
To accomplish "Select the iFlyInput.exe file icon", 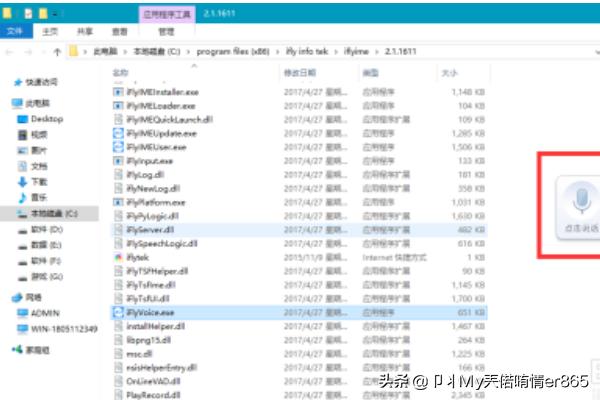I will coord(118,161).
